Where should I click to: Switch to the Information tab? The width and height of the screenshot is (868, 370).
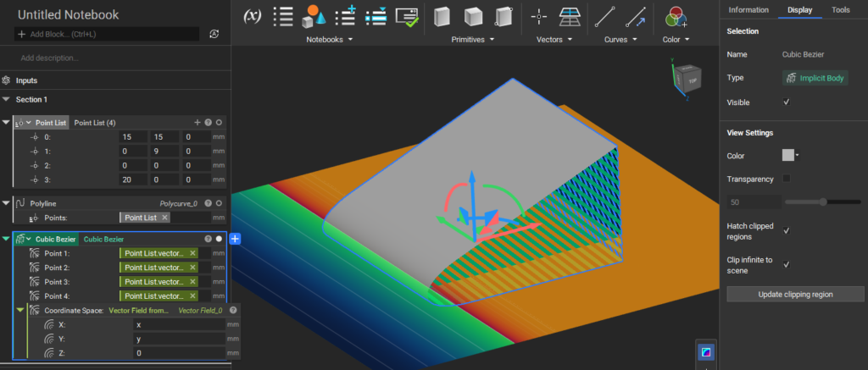(748, 10)
